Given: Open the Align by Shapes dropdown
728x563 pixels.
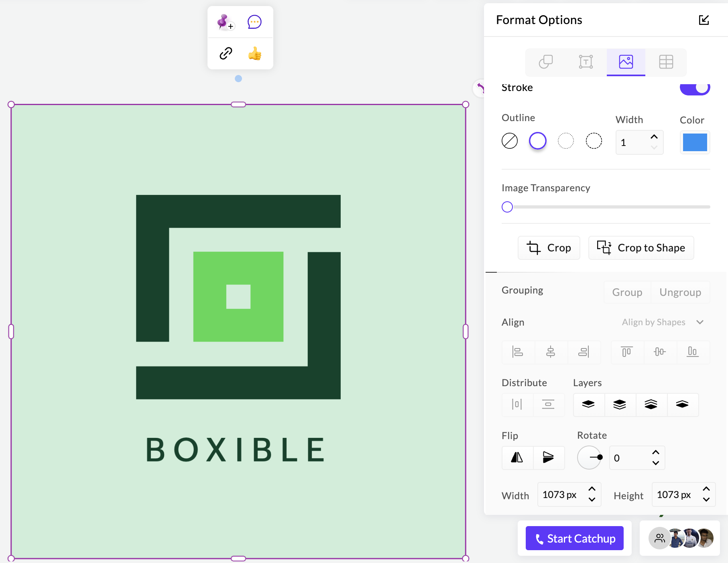Looking at the screenshot, I should click(663, 322).
